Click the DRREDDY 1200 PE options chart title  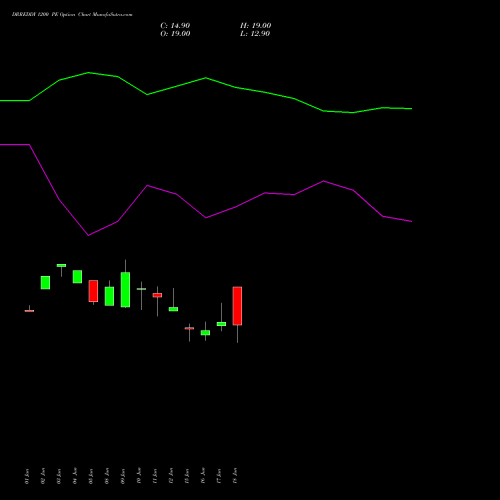pyautogui.click(x=72, y=15)
